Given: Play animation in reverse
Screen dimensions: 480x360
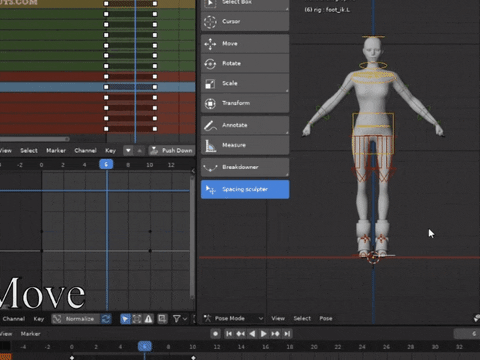Looking at the screenshot, I should (x=252, y=334).
